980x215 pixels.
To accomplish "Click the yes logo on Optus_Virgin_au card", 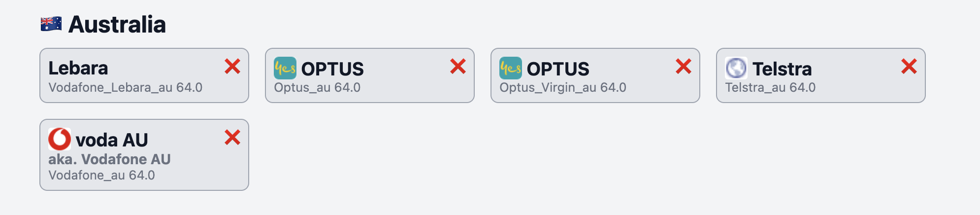I will [x=511, y=68].
